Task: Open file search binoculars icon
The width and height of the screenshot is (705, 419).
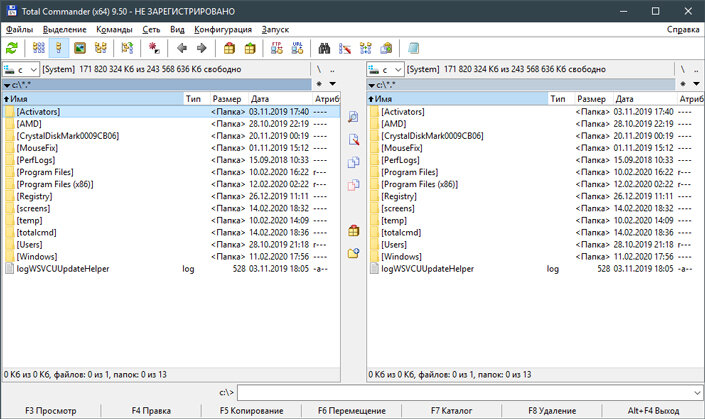Action: click(324, 48)
